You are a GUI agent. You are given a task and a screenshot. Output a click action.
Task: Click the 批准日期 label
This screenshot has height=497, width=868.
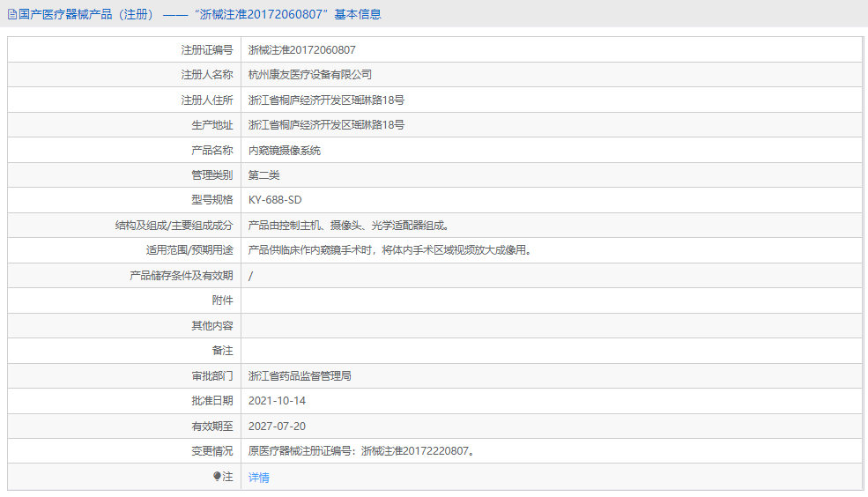tap(212, 401)
